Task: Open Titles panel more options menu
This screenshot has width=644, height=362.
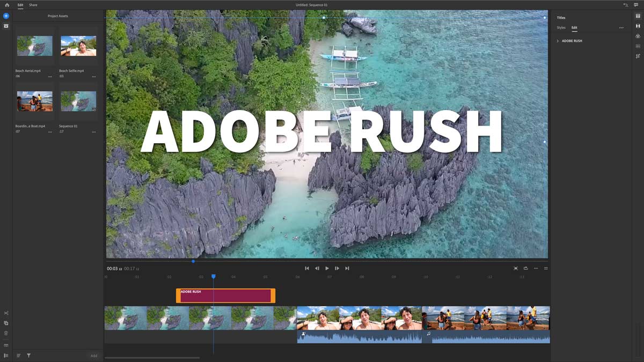Action: tap(621, 27)
